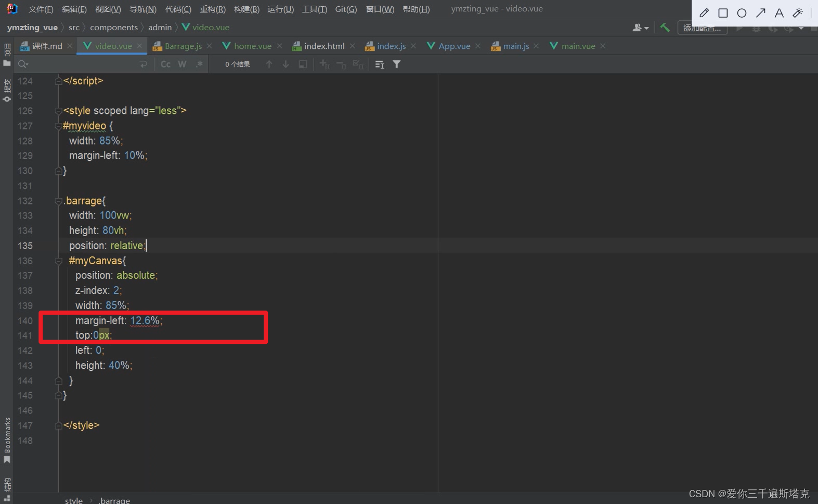The height and width of the screenshot is (504, 818).
Task: Click src in navigation breadcrumb
Action: [x=74, y=28]
